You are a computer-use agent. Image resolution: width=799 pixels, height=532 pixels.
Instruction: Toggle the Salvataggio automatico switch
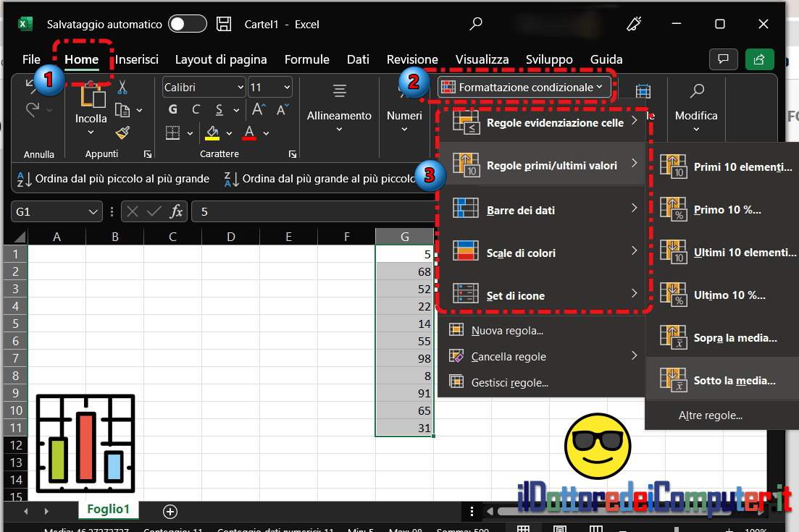click(x=187, y=24)
